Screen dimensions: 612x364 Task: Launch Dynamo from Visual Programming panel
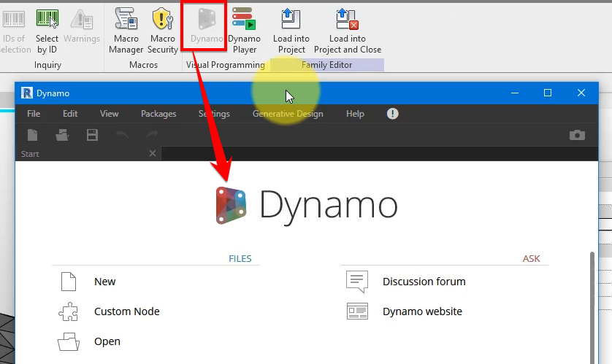[x=207, y=26]
